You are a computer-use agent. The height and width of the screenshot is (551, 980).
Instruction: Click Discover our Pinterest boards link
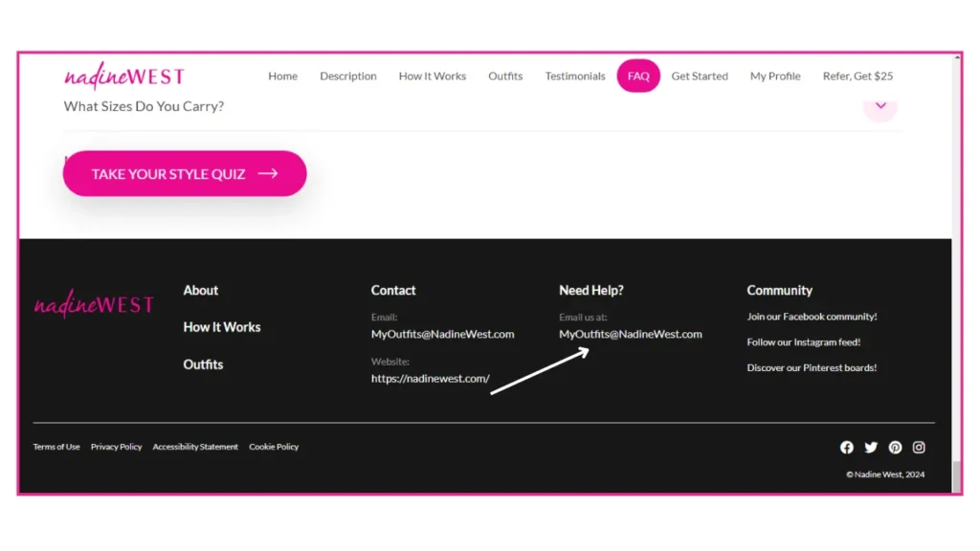(812, 368)
